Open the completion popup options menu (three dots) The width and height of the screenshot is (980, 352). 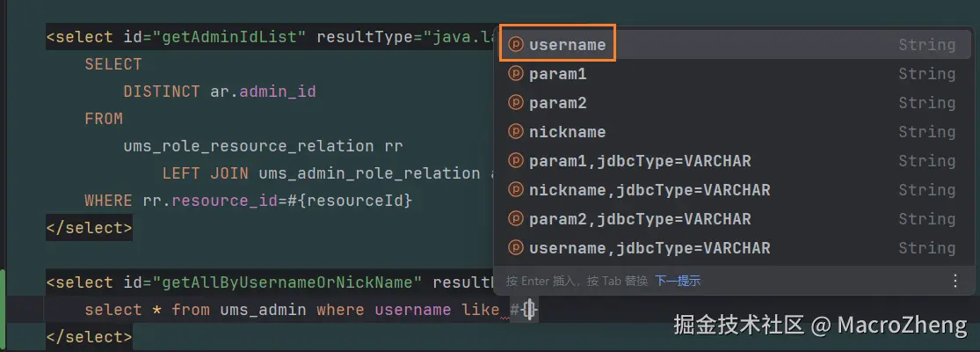point(955,281)
